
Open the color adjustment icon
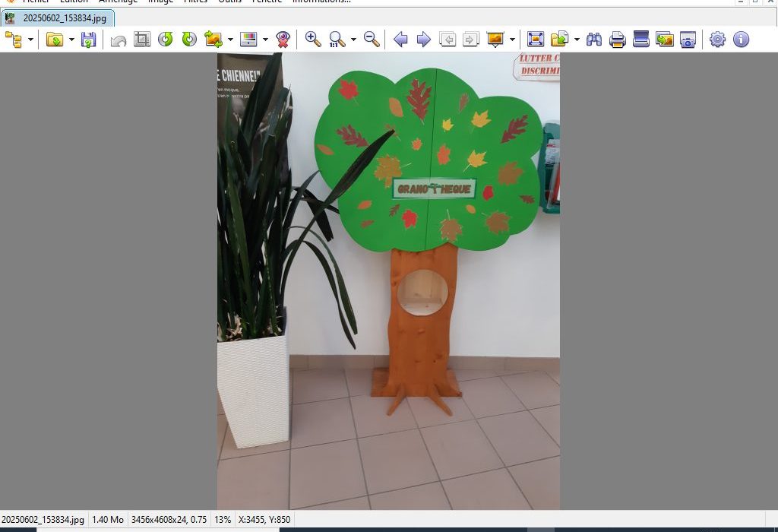point(248,40)
